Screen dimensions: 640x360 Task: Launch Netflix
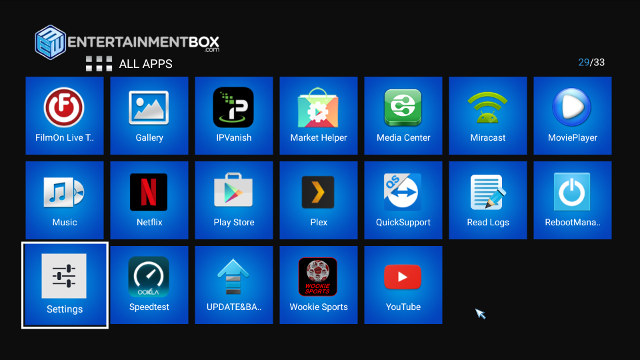[149, 200]
